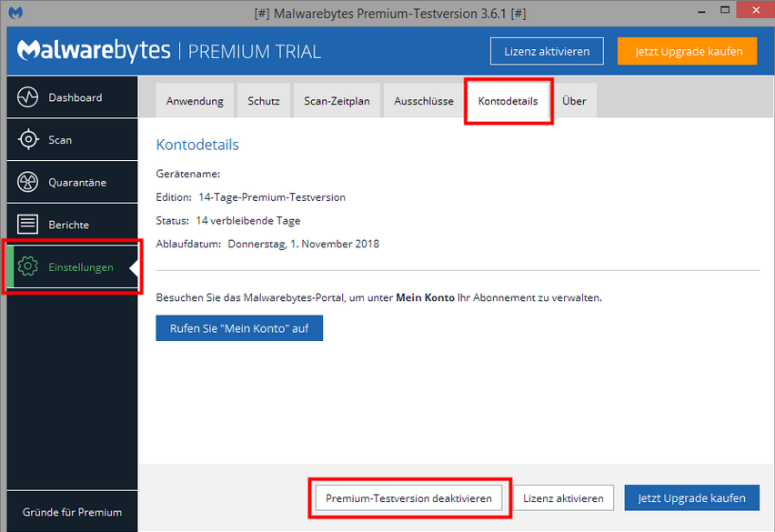Click the Dashboard pulse icon
This screenshot has width=775, height=532.
[x=27, y=97]
